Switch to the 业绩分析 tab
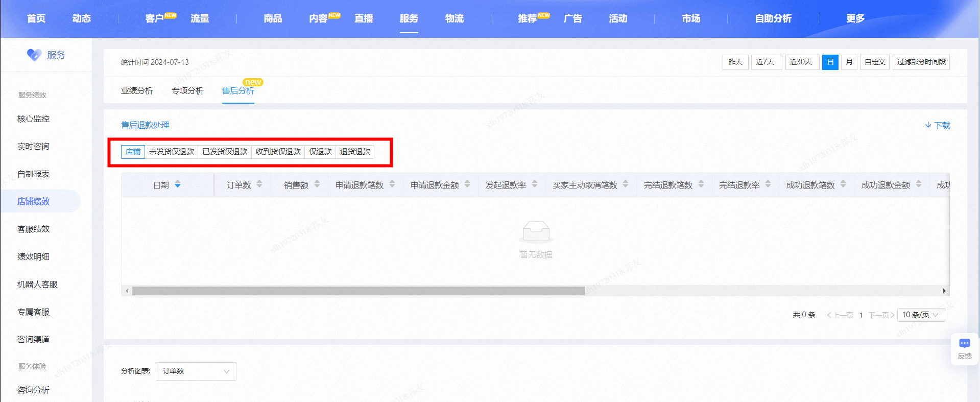 coord(137,90)
